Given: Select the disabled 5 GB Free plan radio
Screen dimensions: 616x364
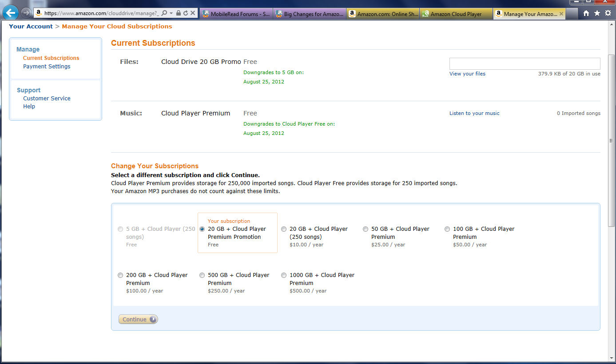Looking at the screenshot, I should pyautogui.click(x=120, y=229).
